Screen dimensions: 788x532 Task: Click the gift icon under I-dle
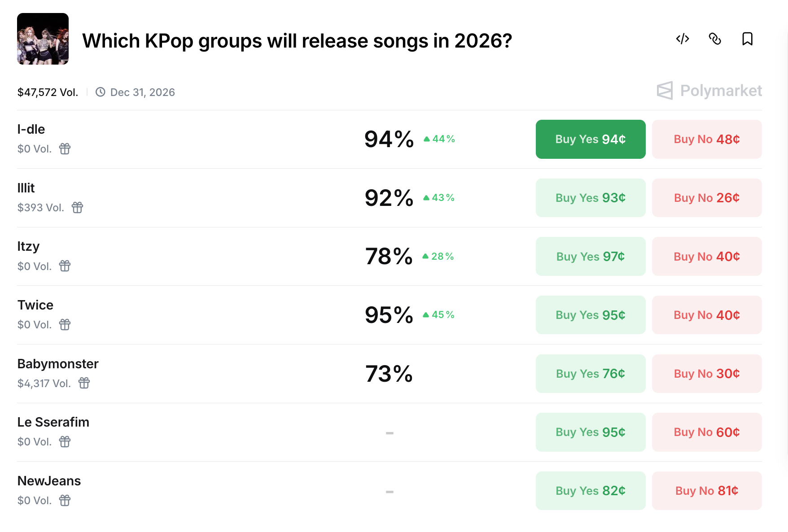[x=65, y=148]
